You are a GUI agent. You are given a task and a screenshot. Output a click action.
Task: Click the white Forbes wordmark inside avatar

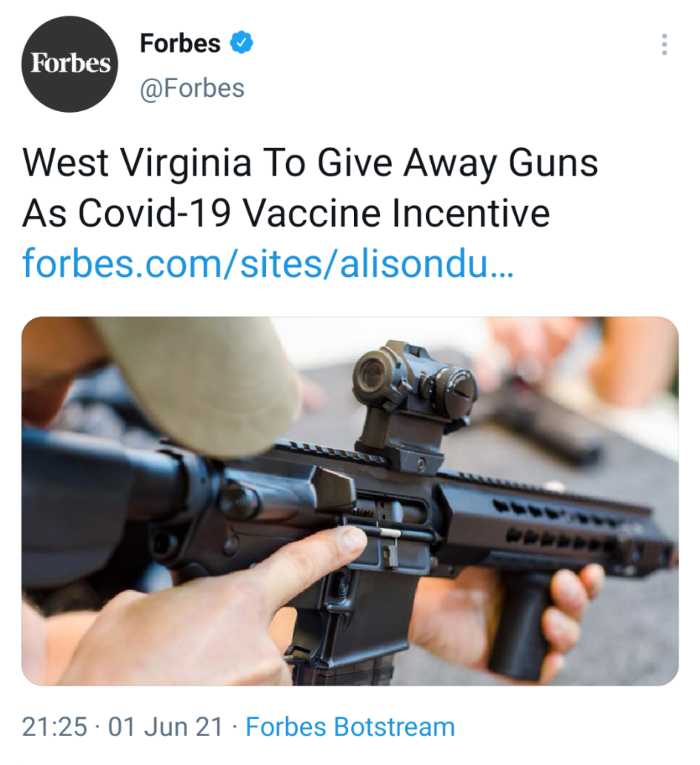(70, 63)
